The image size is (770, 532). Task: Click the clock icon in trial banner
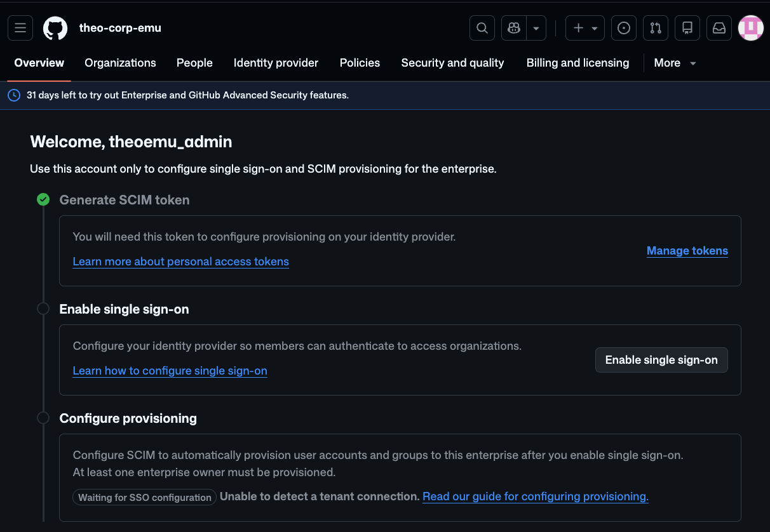tap(14, 95)
